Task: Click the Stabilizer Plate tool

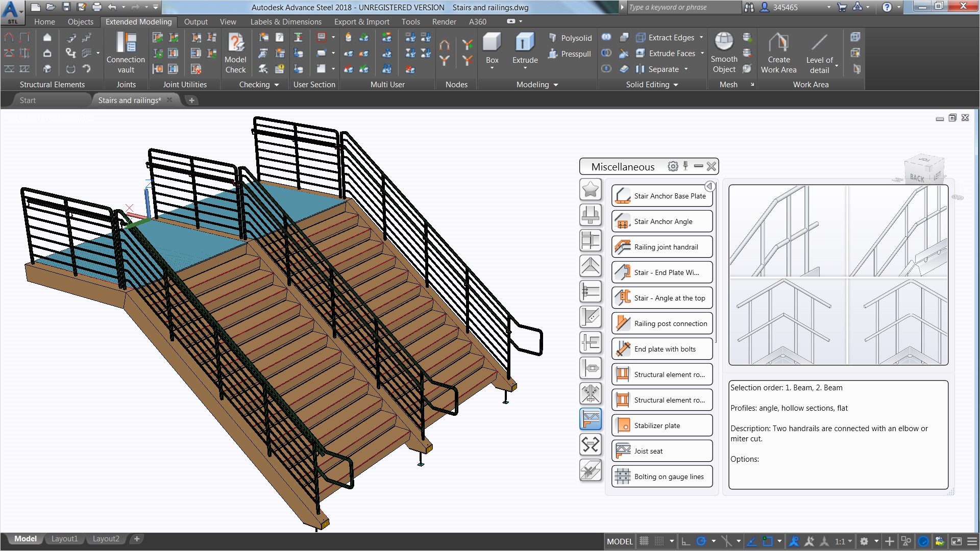Action: 661,425
